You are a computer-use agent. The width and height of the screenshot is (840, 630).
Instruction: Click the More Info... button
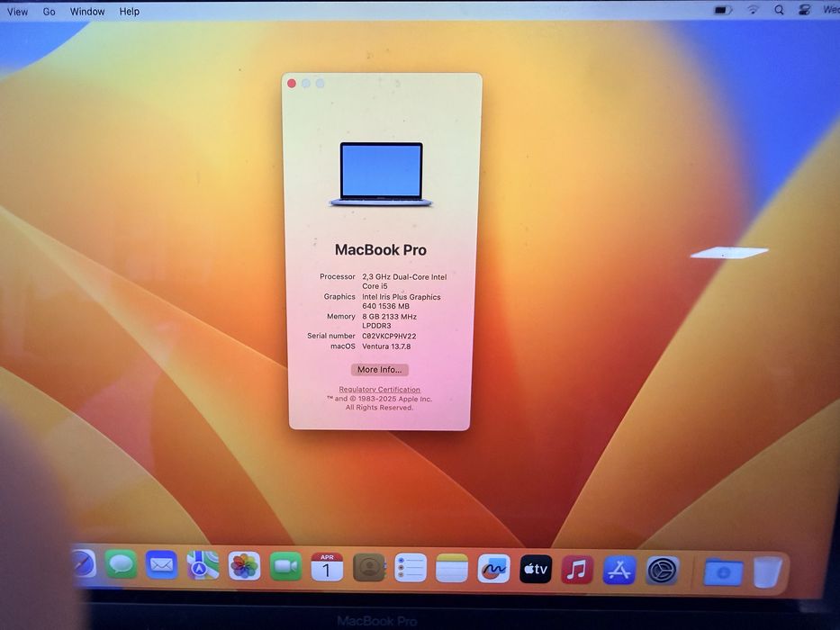pos(379,370)
